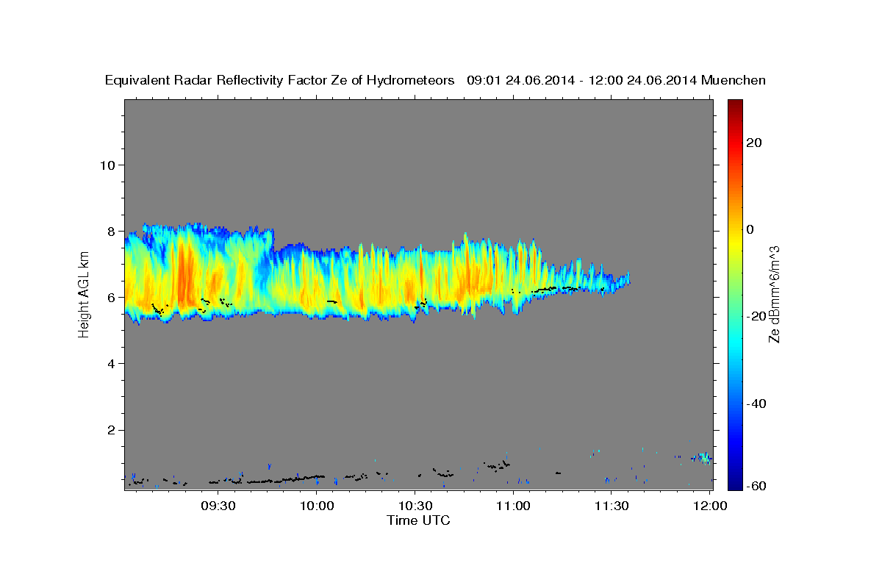This screenshot has height=588, width=882.
Task: Click the '11:00' time tick label
Action: pos(514,506)
